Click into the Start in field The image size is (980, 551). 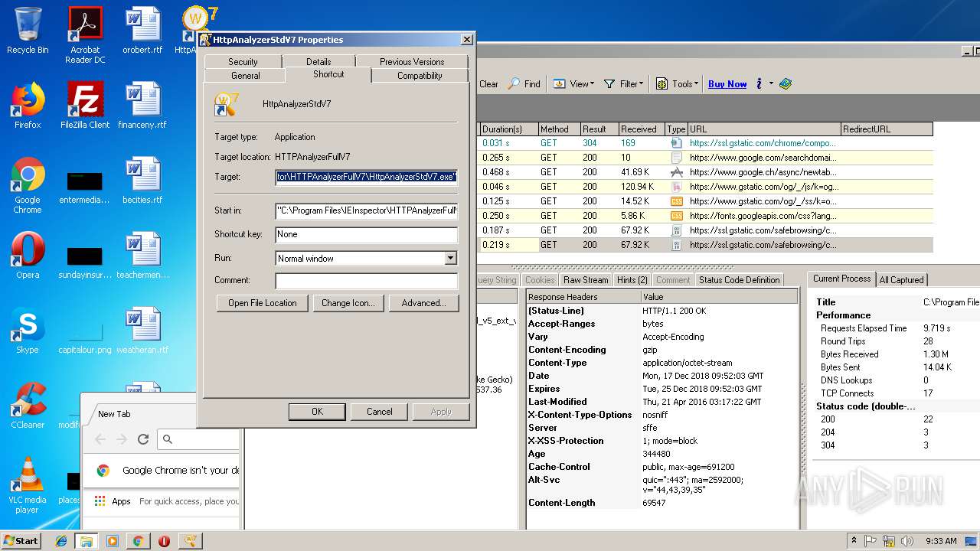366,210
